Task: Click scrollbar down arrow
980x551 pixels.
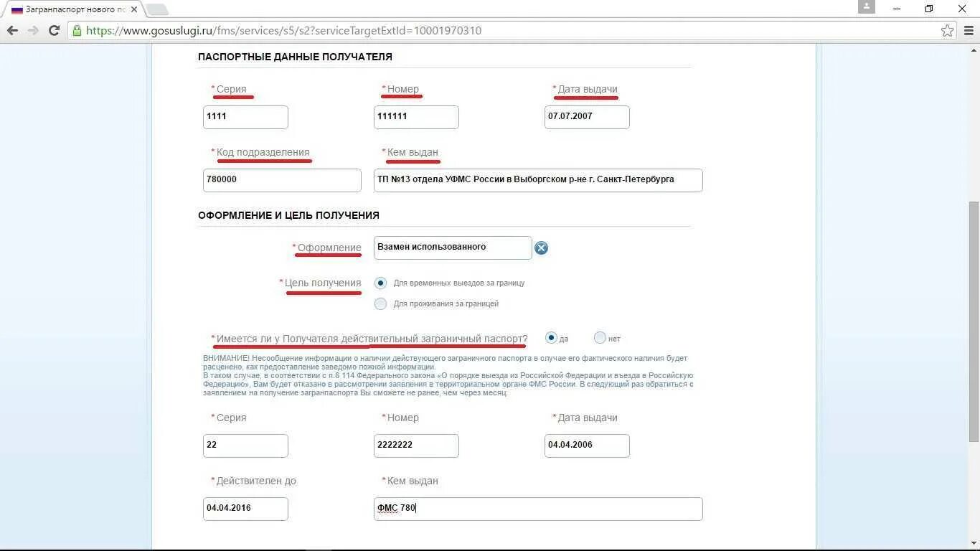Action: pos(974,543)
